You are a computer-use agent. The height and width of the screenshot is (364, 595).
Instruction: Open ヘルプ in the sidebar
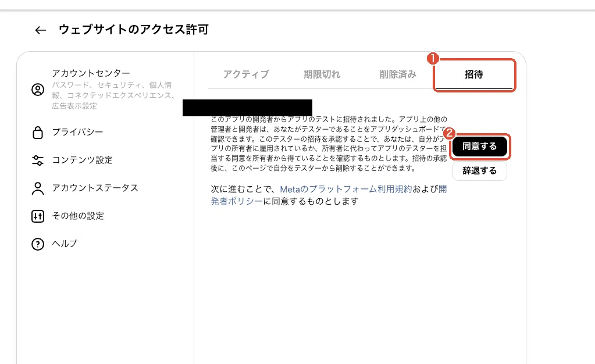(x=65, y=244)
